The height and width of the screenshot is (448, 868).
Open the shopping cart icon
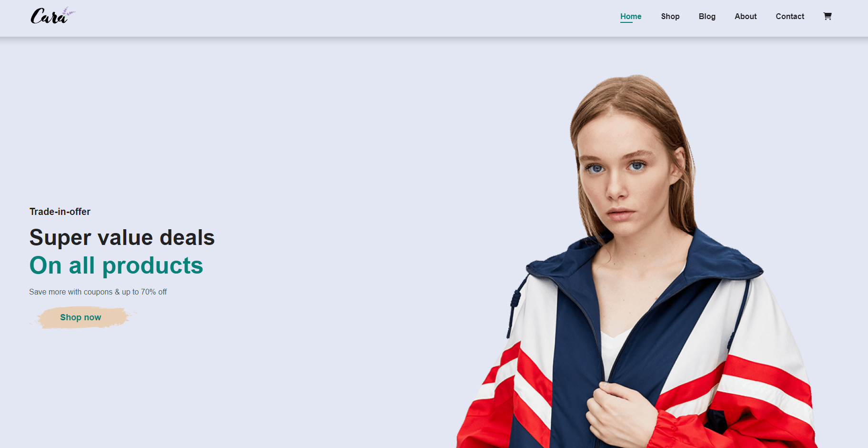[x=827, y=16]
